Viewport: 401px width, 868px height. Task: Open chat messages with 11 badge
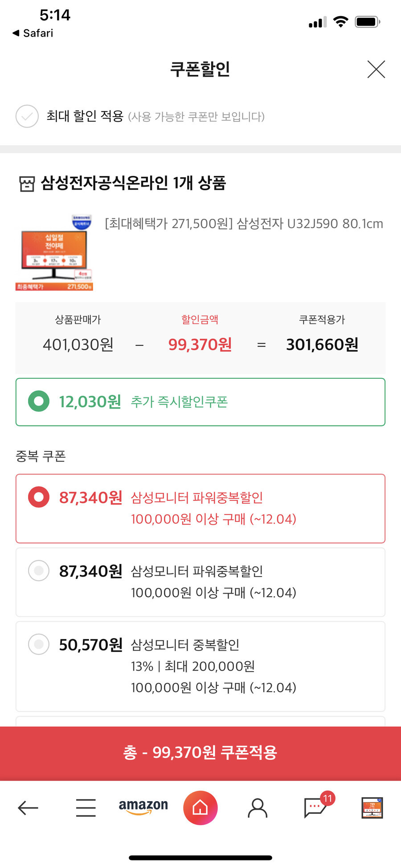[x=317, y=806]
